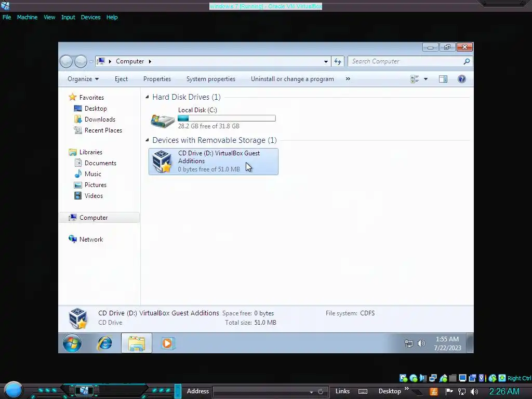Click the Explorer help question mark icon
The width and height of the screenshot is (532, 399).
click(462, 79)
